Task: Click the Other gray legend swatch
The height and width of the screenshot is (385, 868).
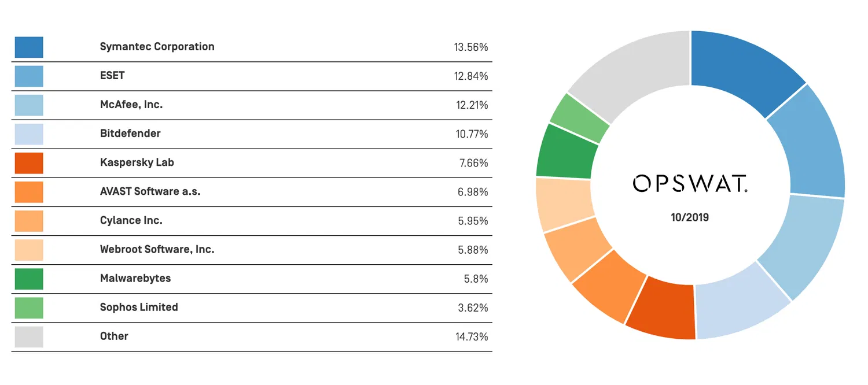Action: tap(29, 336)
